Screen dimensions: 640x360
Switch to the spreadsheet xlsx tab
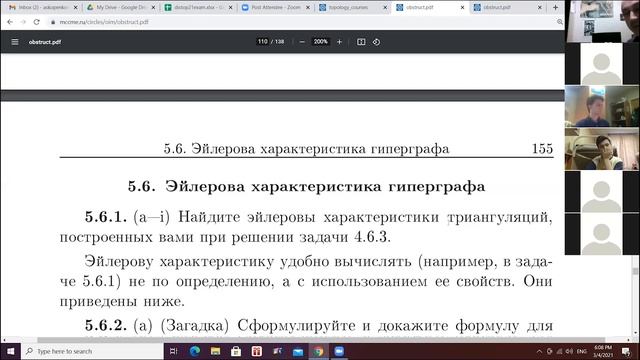(198, 7)
